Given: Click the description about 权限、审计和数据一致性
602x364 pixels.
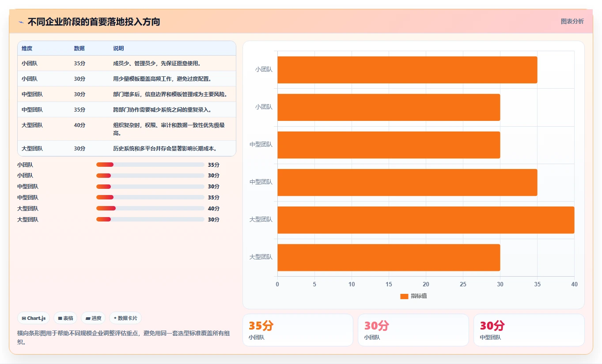Looking at the screenshot, I should pos(169,129).
